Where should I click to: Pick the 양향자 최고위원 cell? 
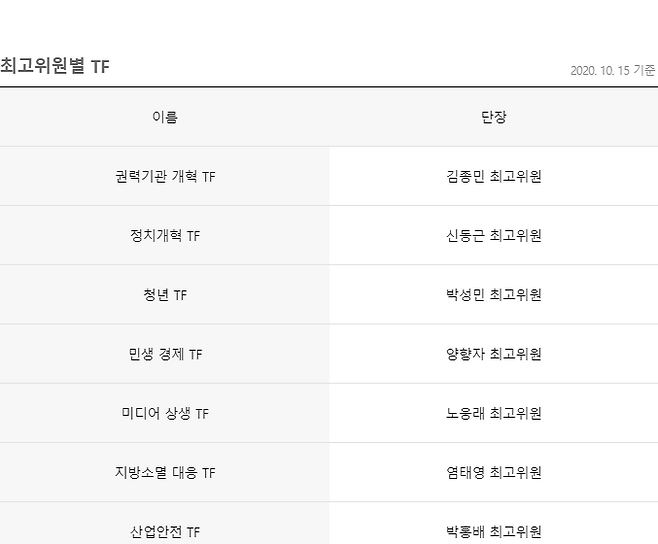(494, 354)
